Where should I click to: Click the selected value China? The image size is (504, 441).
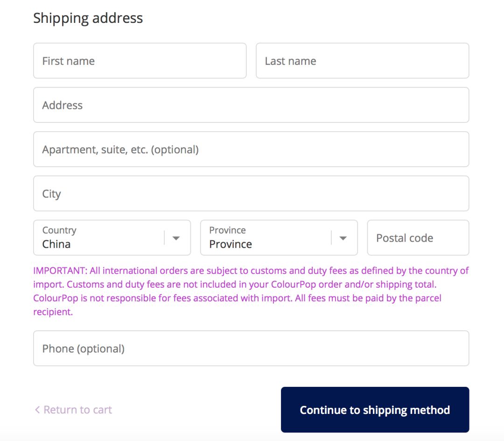(x=56, y=244)
